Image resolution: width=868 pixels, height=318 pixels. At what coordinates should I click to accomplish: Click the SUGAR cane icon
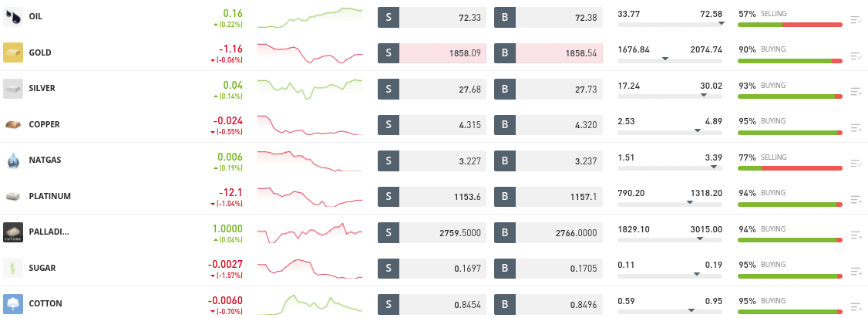[13, 268]
